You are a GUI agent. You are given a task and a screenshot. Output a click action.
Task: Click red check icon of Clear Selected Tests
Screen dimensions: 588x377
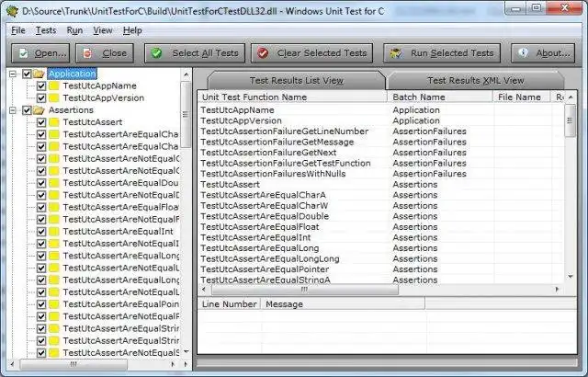pos(263,53)
